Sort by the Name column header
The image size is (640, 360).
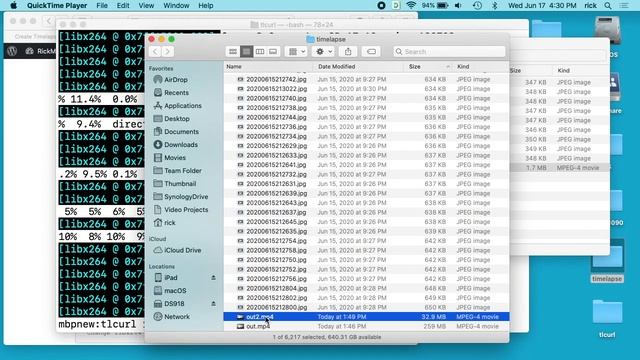(x=268, y=67)
